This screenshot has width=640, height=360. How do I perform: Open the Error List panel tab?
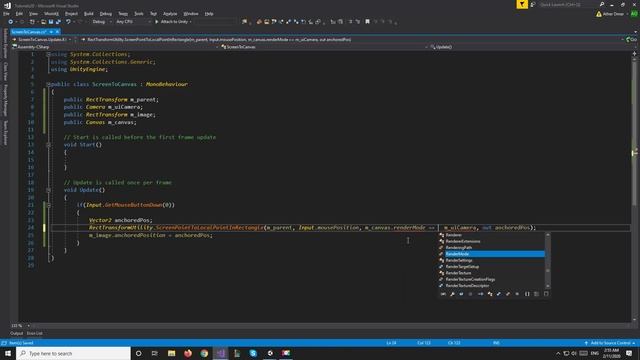[x=35, y=333]
